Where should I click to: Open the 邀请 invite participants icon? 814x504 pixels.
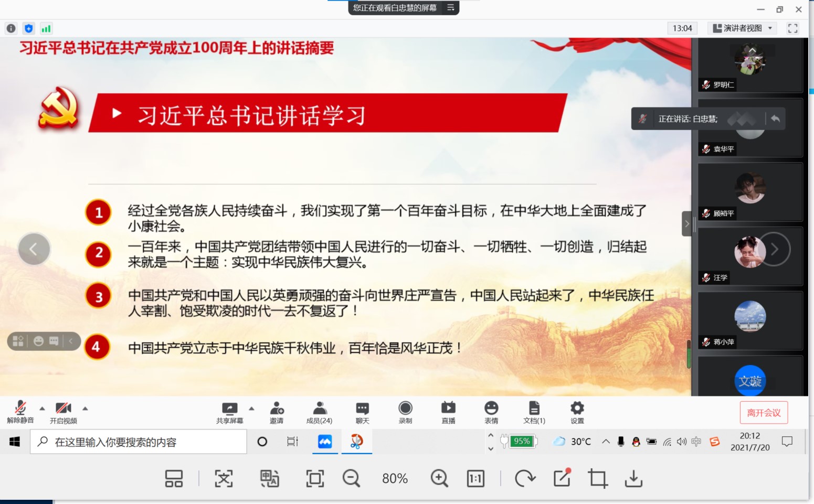(277, 409)
